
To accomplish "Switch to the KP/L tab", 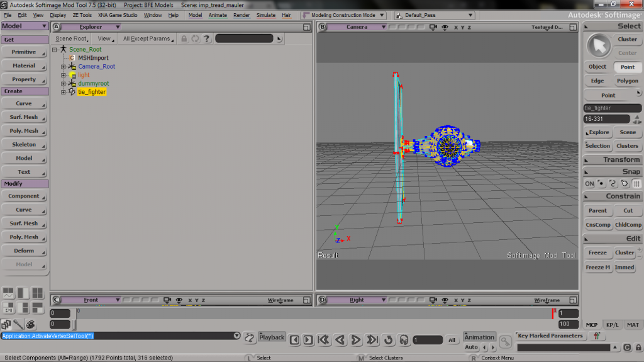I will coord(612,325).
